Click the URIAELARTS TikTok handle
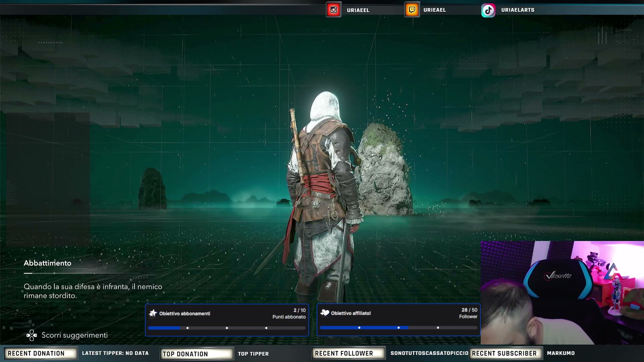The width and height of the screenshot is (644, 362). [x=518, y=10]
